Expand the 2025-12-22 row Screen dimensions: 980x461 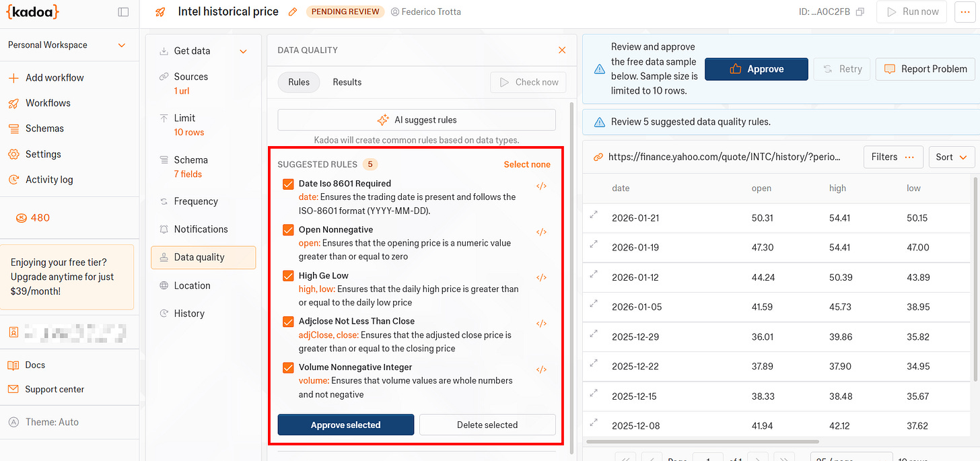click(x=594, y=363)
